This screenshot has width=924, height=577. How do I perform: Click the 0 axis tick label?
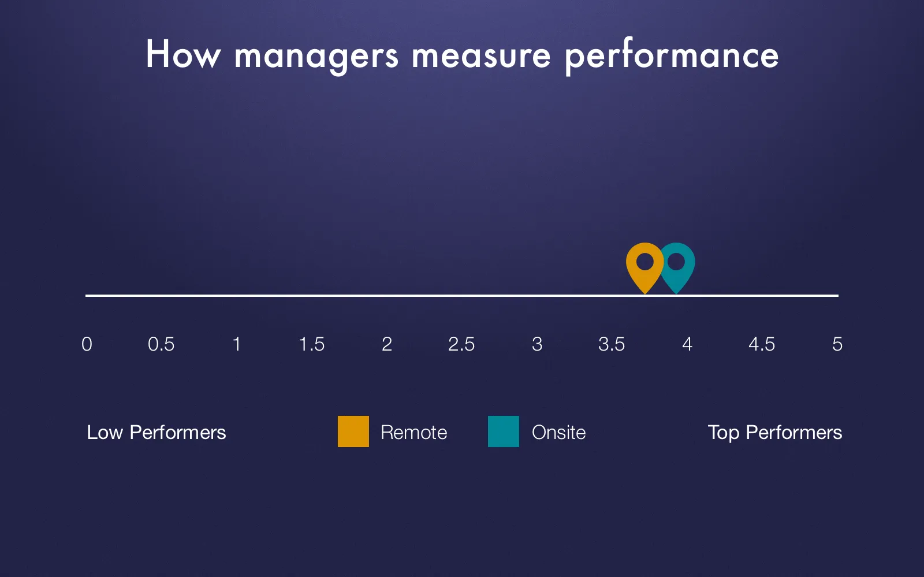(x=87, y=344)
